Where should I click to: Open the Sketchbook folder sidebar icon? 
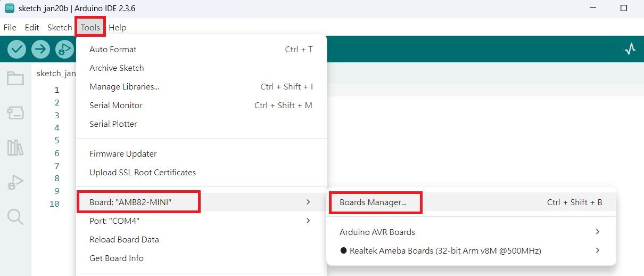tap(15, 79)
